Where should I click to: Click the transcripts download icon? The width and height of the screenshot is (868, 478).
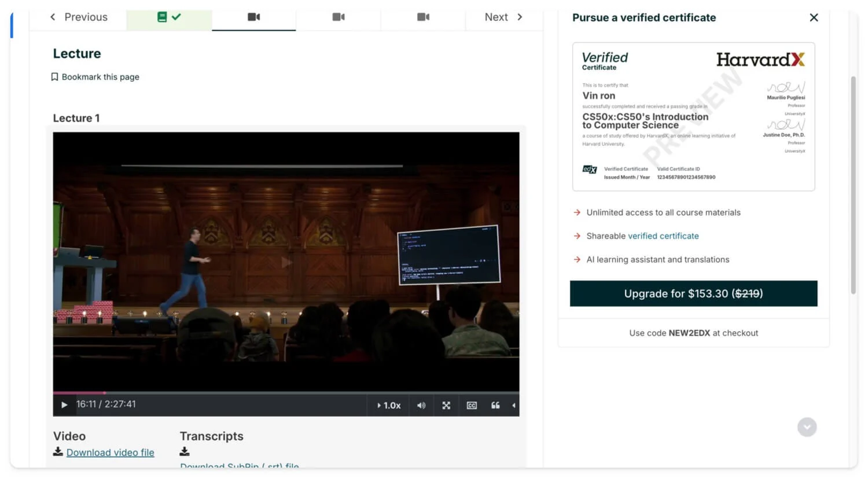(x=185, y=451)
